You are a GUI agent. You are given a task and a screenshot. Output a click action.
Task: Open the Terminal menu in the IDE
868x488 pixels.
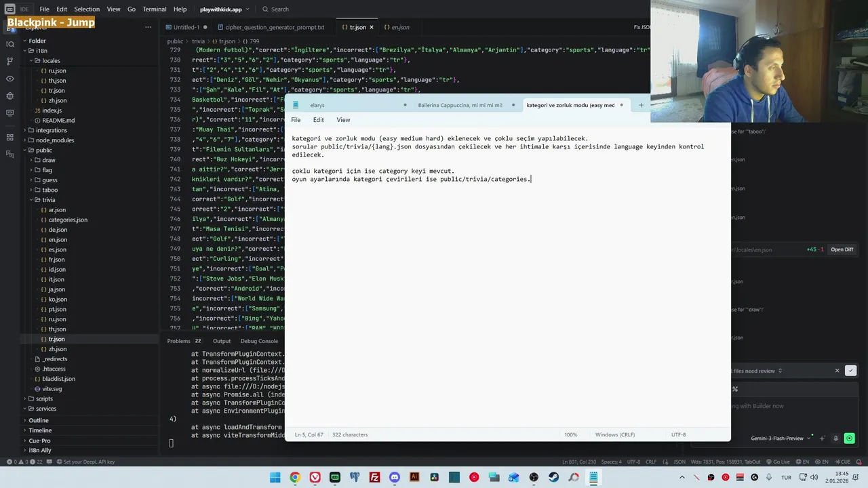(155, 9)
